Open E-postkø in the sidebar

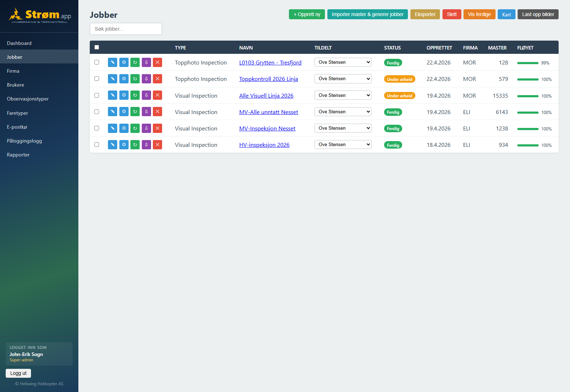point(39,127)
